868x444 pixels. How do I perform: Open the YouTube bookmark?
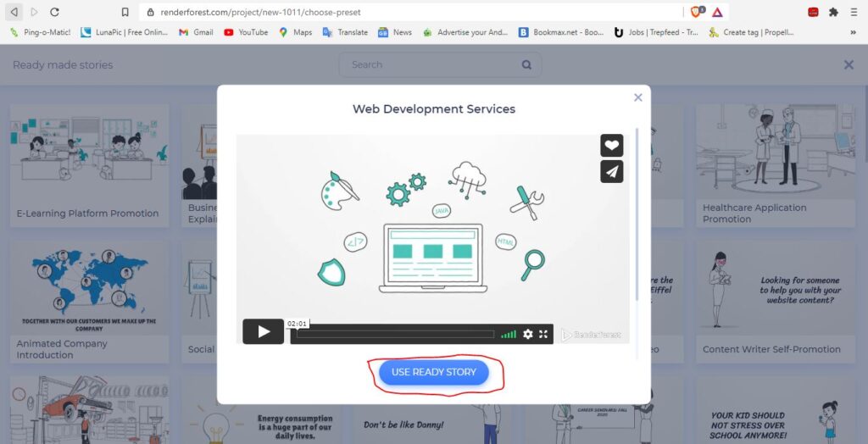[246, 32]
